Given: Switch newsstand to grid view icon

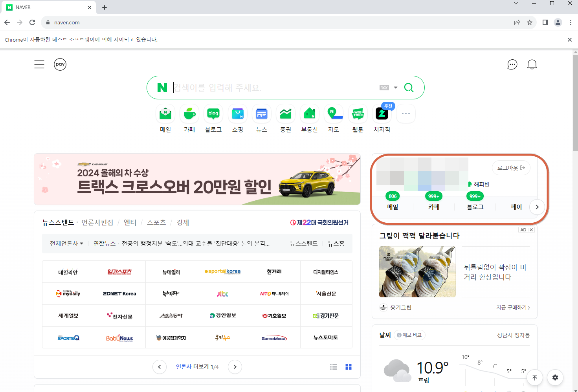Looking at the screenshot, I should pyautogui.click(x=349, y=367).
